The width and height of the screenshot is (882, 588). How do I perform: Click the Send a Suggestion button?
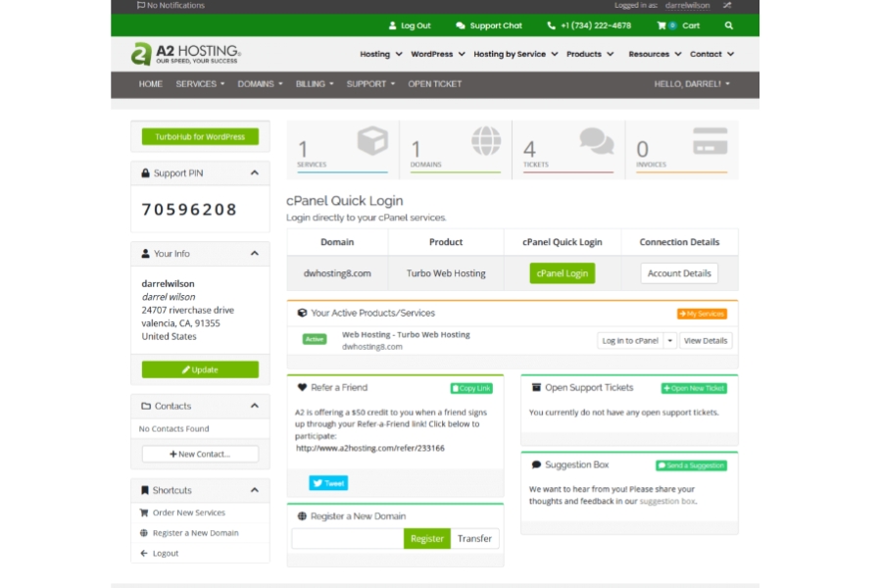(x=691, y=465)
